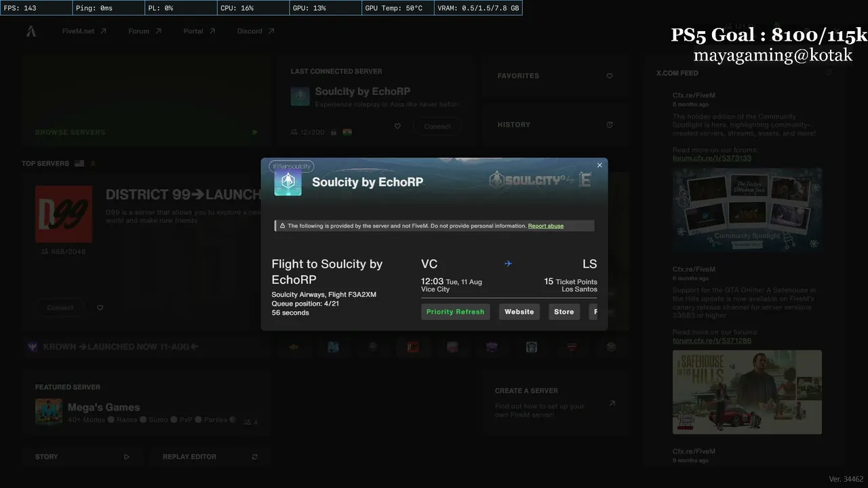Click the clock icon in the History panel
The height and width of the screenshot is (488, 868).
coord(610,125)
